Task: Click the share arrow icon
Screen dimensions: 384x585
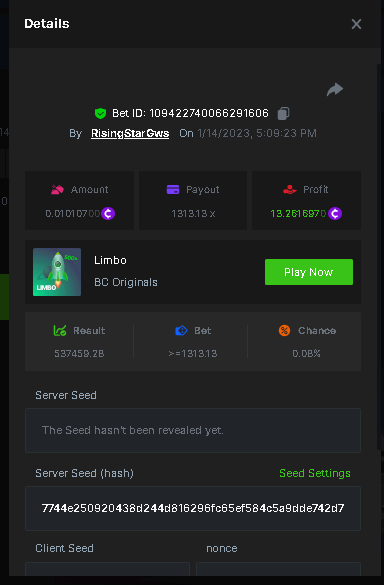Action: tap(335, 90)
